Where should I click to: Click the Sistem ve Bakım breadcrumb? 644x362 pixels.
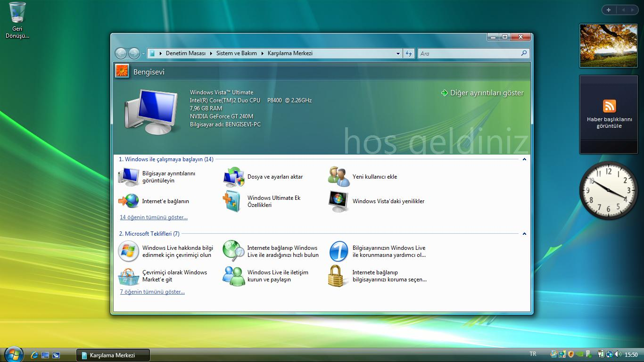point(237,53)
